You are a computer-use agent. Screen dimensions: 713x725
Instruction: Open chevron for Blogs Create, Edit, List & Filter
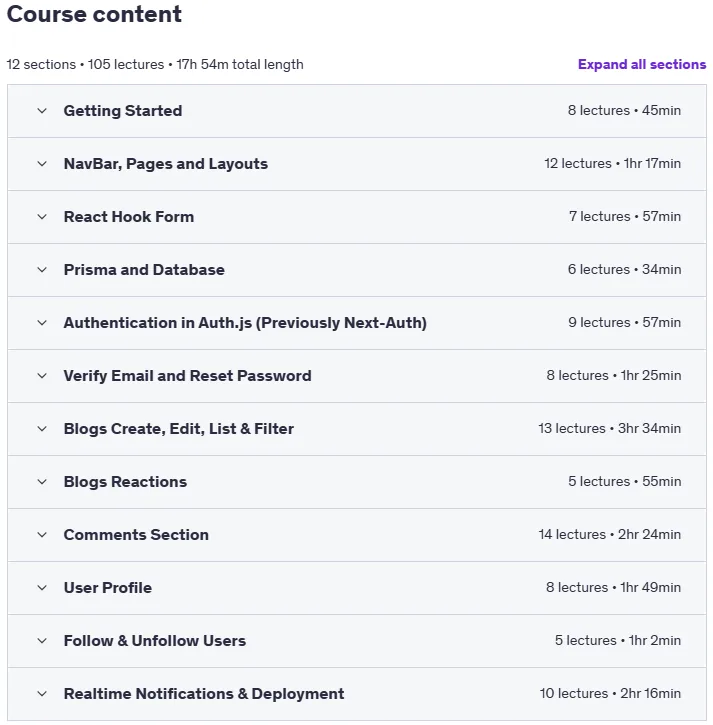click(42, 429)
